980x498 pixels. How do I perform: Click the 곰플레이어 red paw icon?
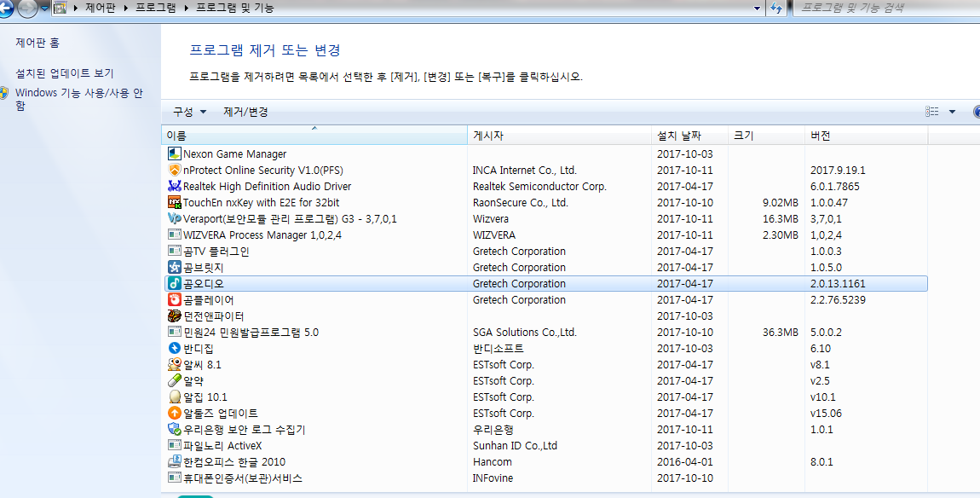(175, 300)
